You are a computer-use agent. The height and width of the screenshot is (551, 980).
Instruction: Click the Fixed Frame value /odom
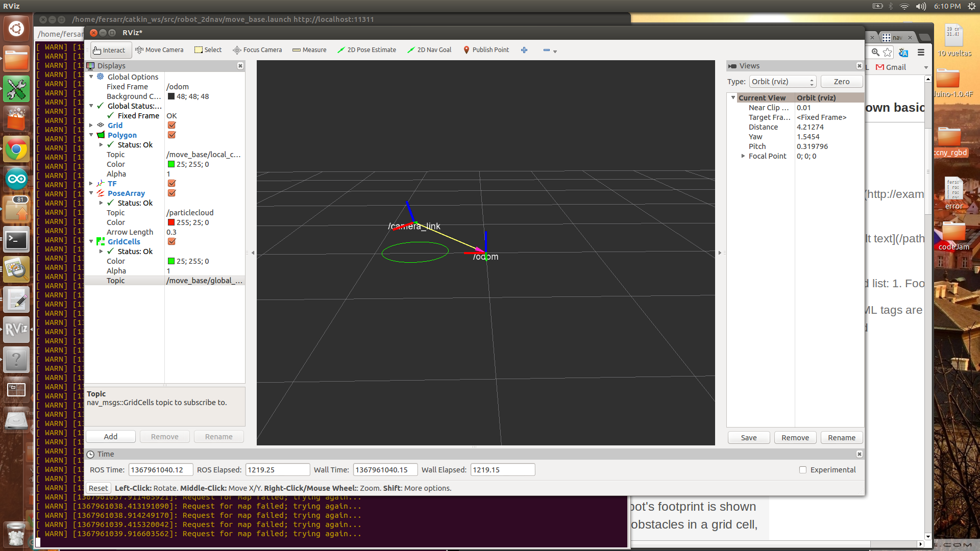tap(178, 87)
